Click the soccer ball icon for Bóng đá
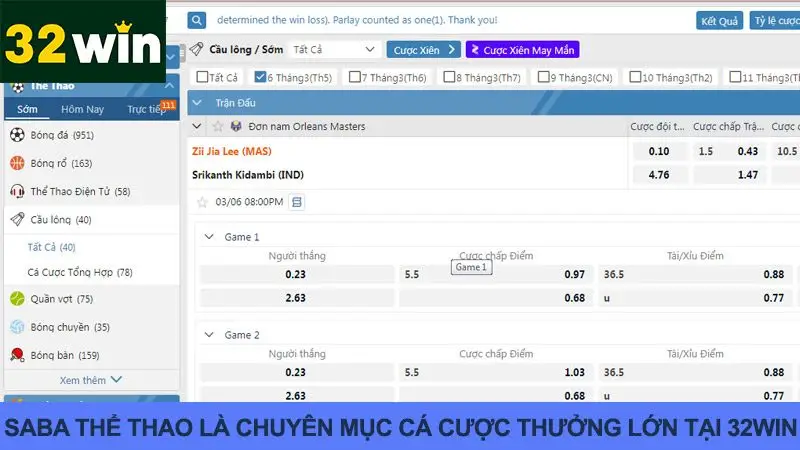800x450 pixels. click(x=17, y=135)
